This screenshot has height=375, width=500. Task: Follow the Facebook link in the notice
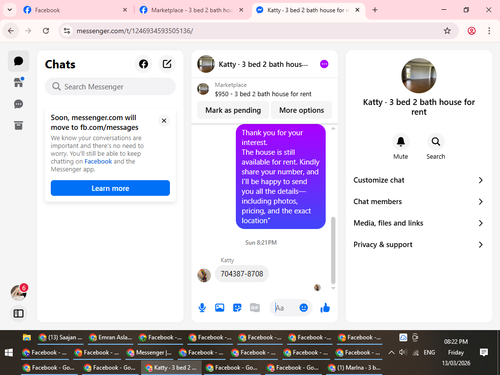[x=98, y=161]
